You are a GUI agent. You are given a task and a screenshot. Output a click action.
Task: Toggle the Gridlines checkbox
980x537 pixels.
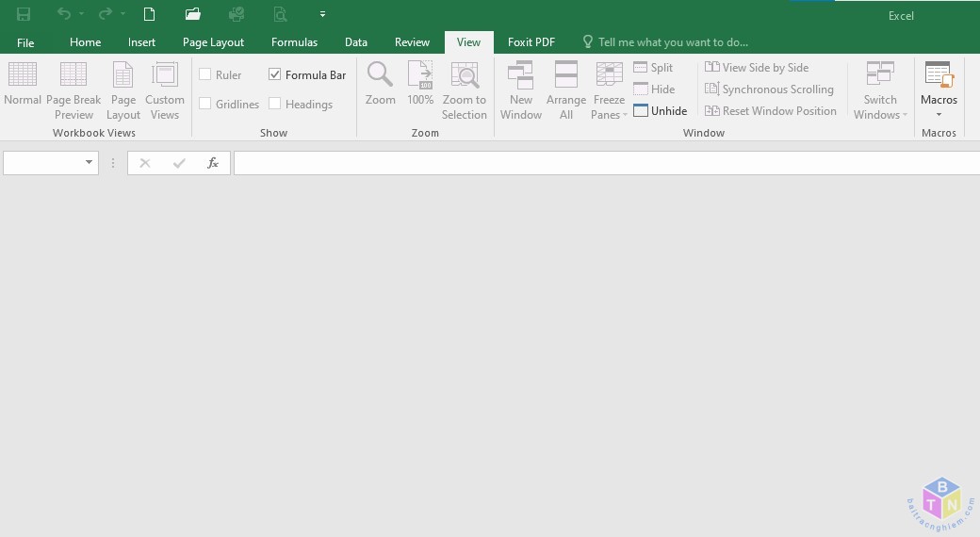pos(205,103)
